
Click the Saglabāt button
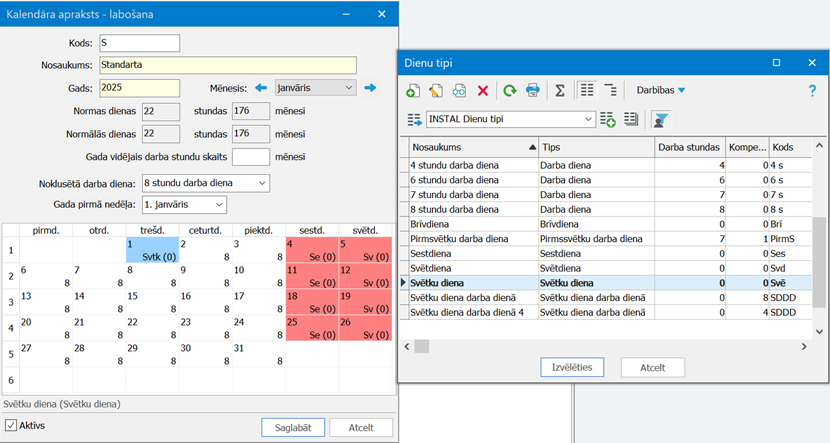tap(293, 428)
